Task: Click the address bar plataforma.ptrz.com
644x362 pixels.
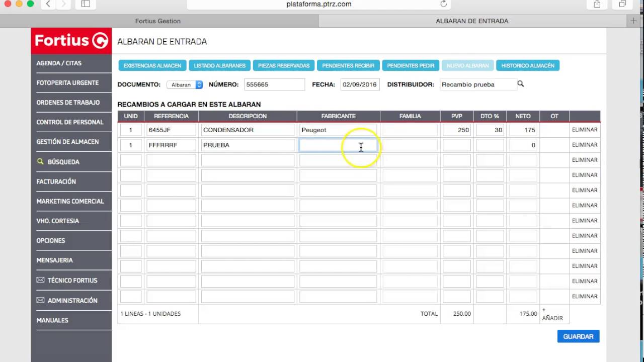Action: [319, 4]
